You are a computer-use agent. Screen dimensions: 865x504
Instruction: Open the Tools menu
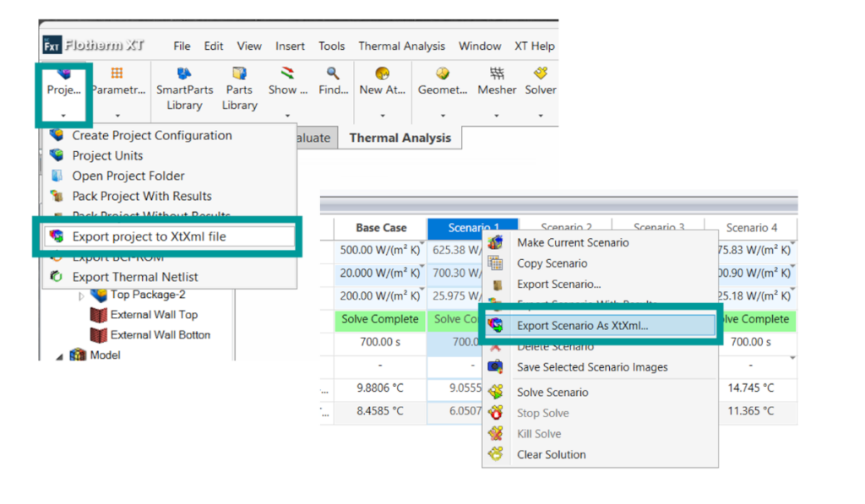coord(331,46)
